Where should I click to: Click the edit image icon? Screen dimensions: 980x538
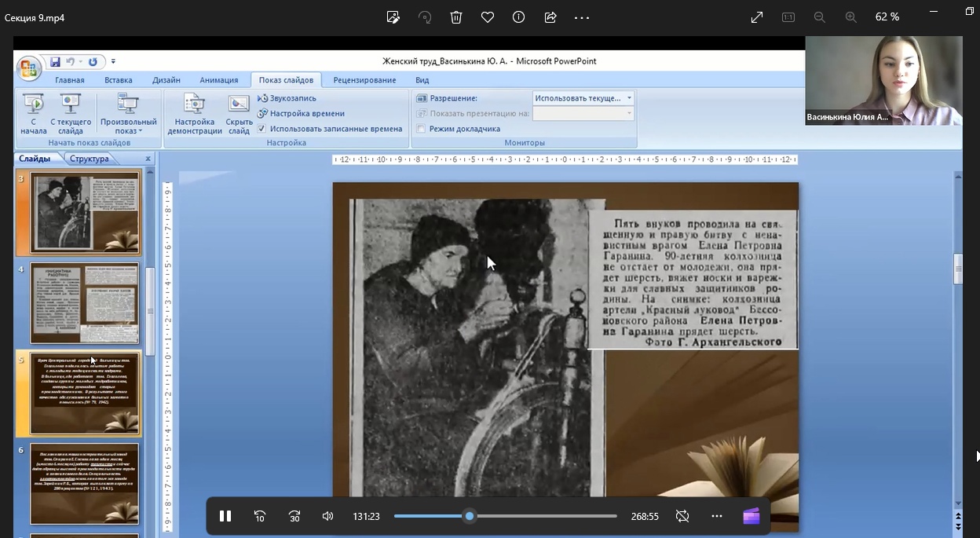point(393,17)
